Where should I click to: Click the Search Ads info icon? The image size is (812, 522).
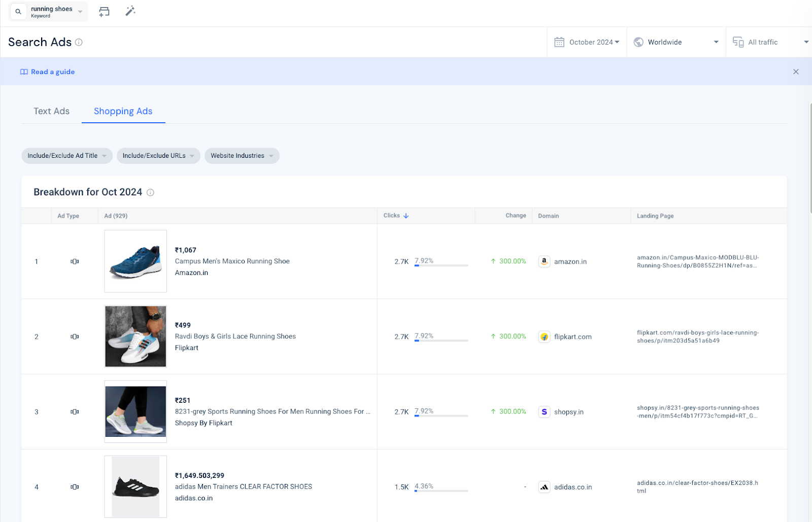click(x=79, y=42)
